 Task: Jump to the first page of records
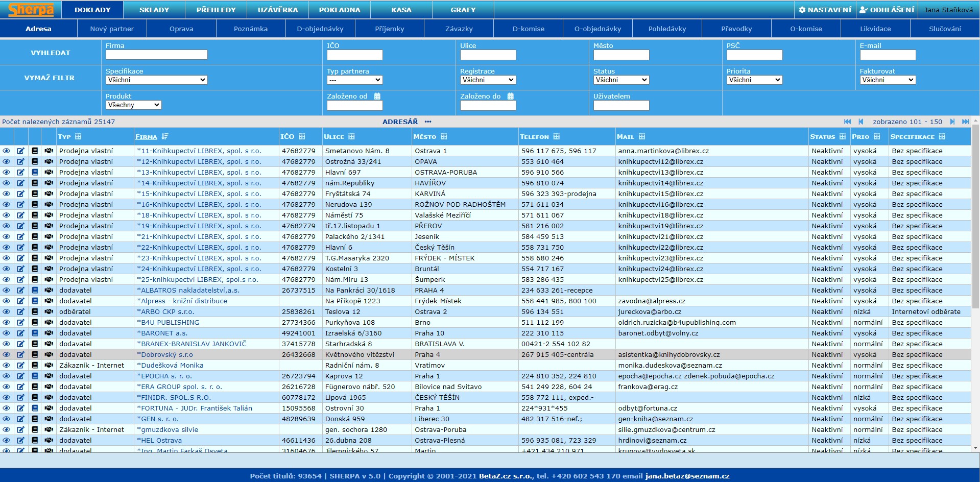point(847,122)
